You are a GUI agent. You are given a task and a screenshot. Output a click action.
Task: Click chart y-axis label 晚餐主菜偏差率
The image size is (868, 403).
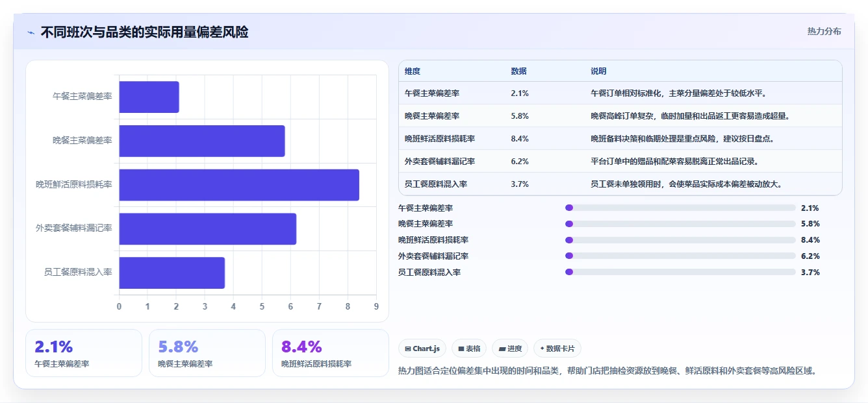(83, 141)
